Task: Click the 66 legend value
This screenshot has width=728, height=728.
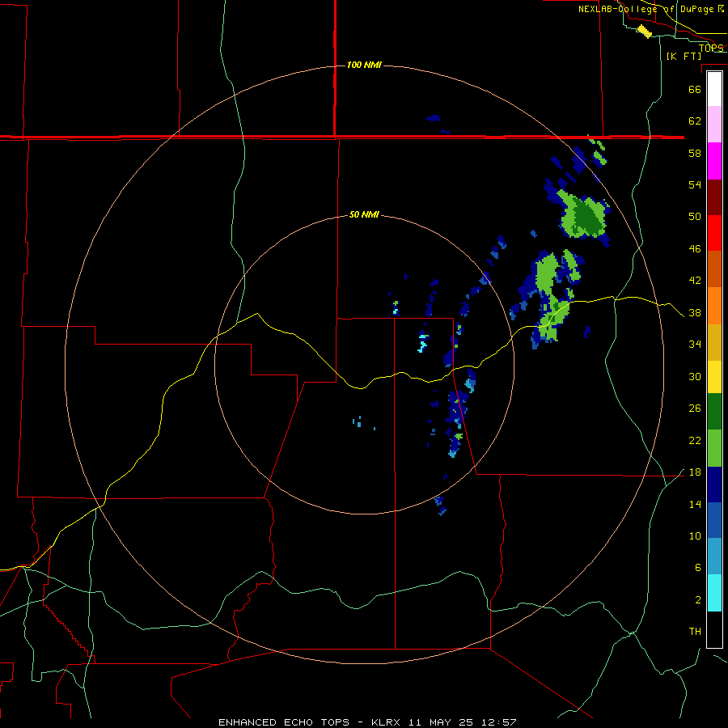Action: click(x=695, y=89)
